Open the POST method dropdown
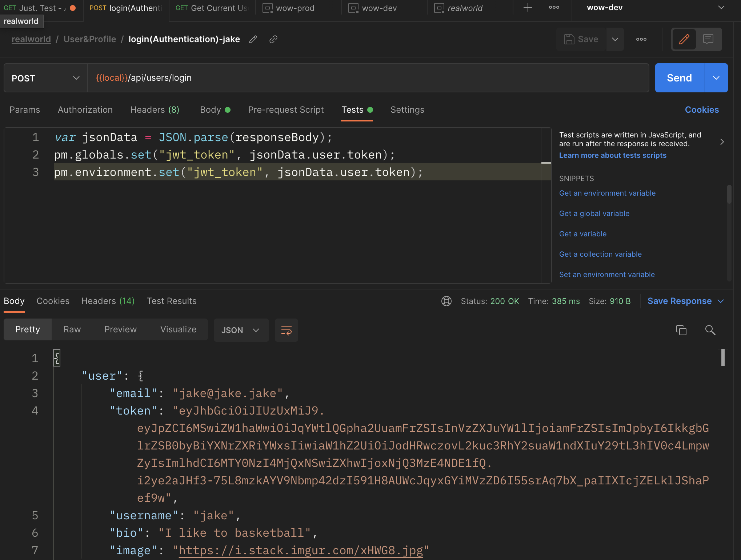 pyautogui.click(x=45, y=78)
